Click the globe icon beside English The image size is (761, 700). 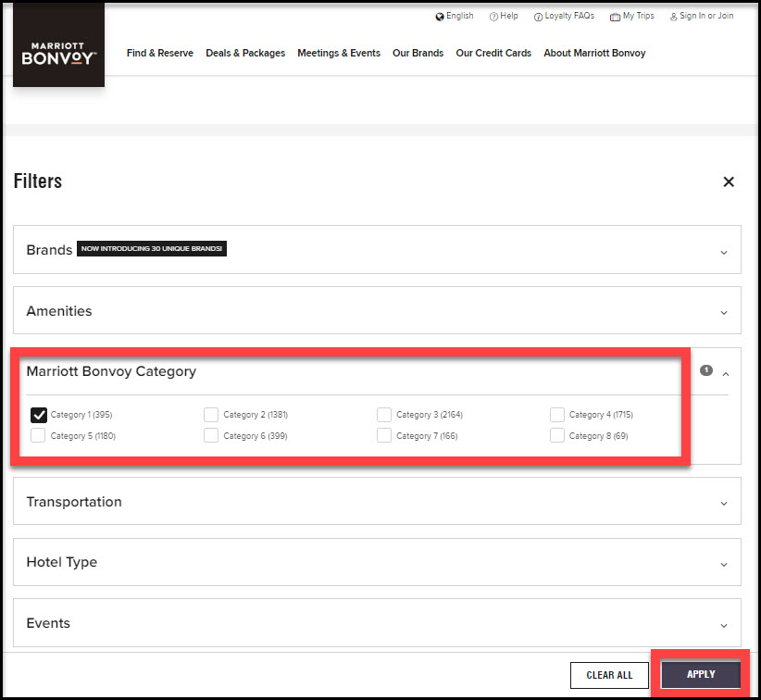click(x=440, y=17)
